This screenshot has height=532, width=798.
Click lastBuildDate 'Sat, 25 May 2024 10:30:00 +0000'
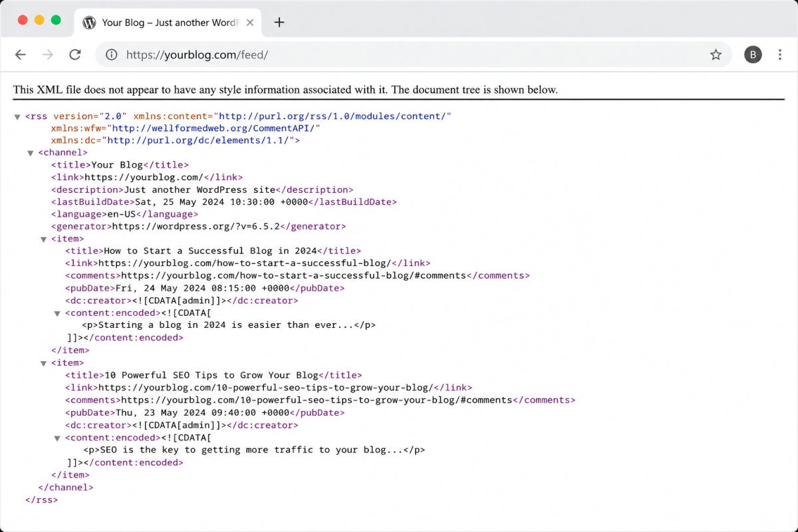click(221, 202)
